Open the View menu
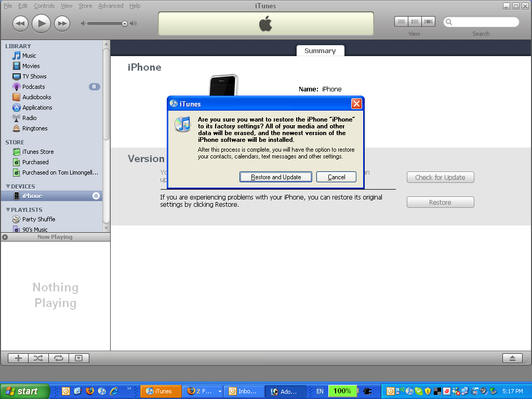 click(66, 6)
